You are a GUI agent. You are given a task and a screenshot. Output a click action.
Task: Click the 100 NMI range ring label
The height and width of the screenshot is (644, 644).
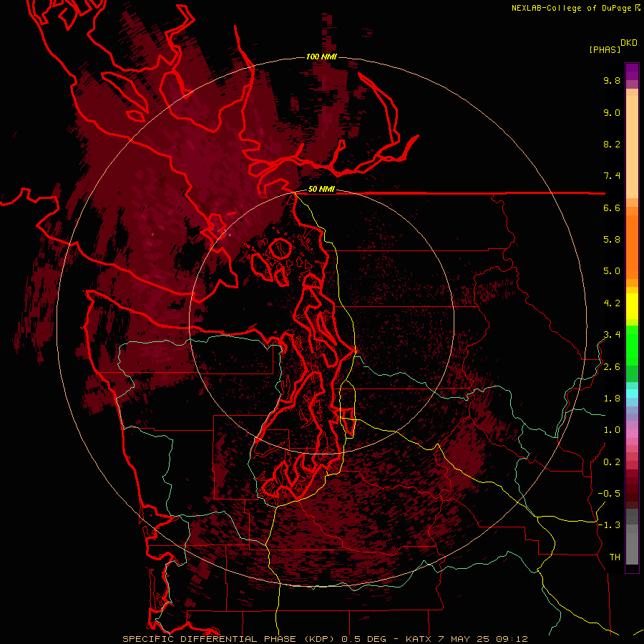[321, 57]
